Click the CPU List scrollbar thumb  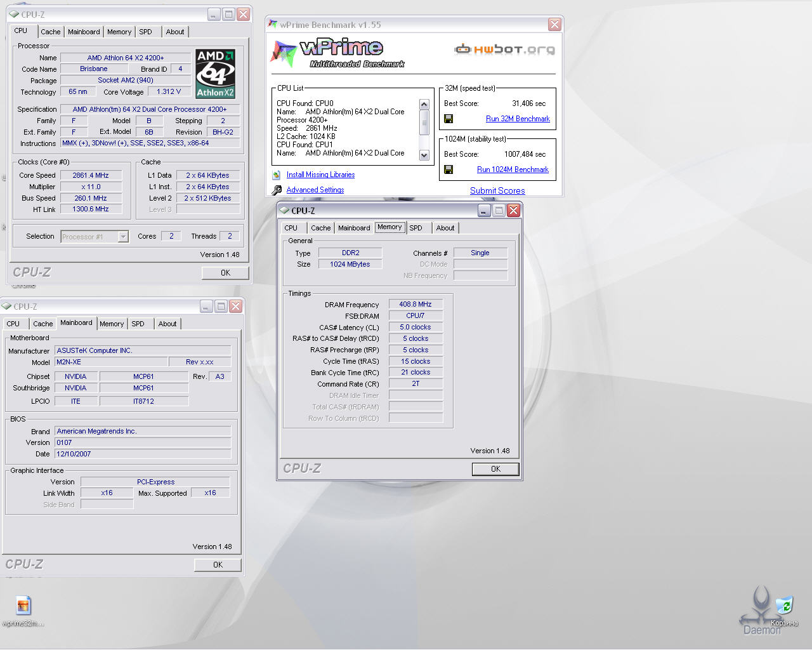424,123
